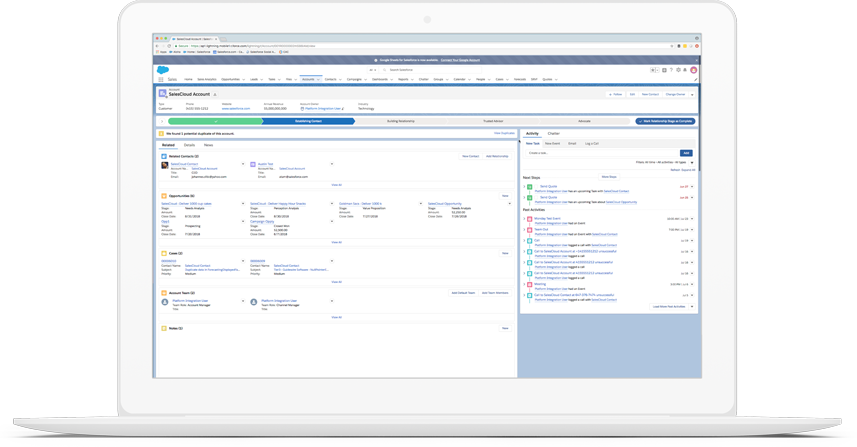Open the Campaign Oppty opportunity link
Image resolution: width=857 pixels, height=447 pixels.
click(x=262, y=222)
